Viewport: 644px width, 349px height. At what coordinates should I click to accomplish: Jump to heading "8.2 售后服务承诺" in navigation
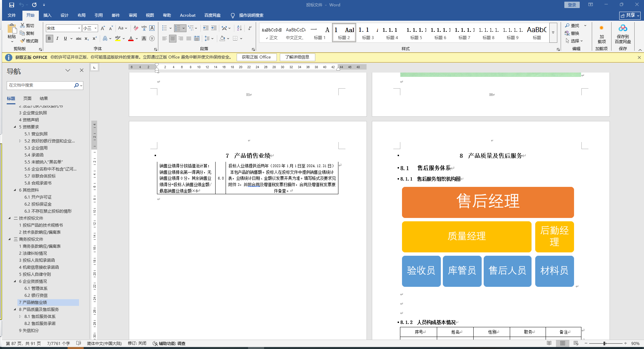coord(40,324)
